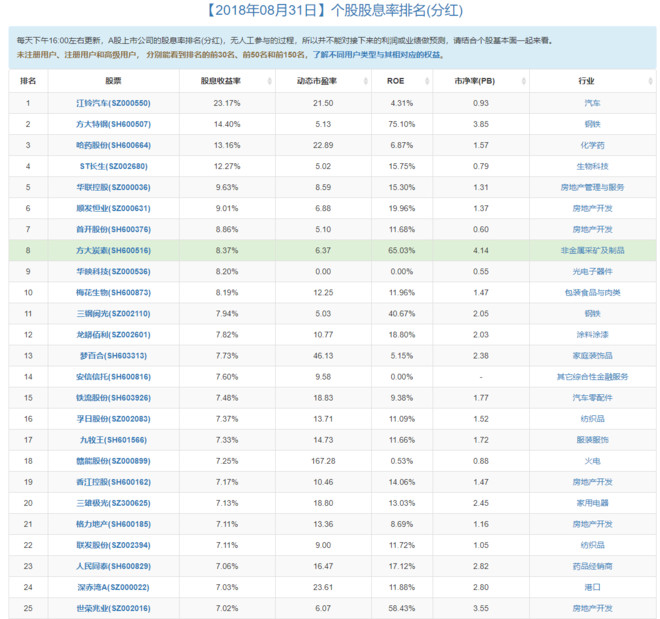Open the user-type privileges link in the notice

pyautogui.click(x=378, y=55)
